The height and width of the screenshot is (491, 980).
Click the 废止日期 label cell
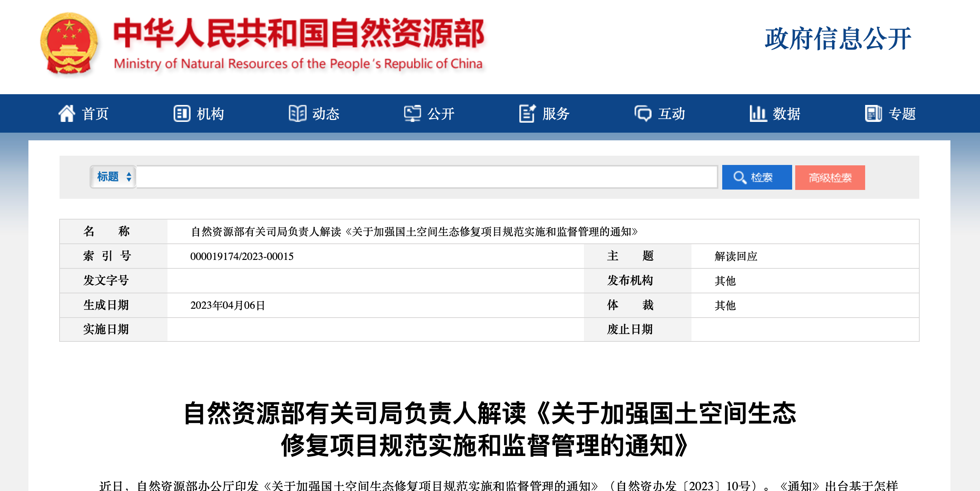pyautogui.click(x=638, y=330)
